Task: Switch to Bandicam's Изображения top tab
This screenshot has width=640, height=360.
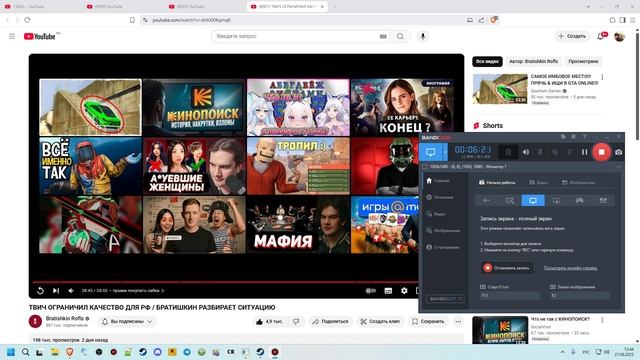Action: click(x=578, y=182)
